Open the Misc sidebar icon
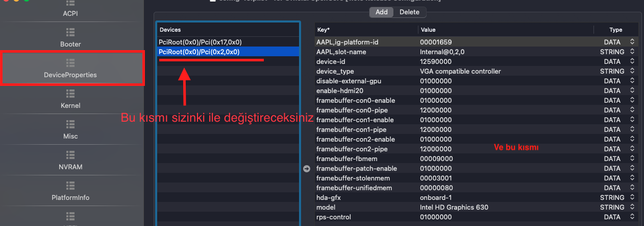644x226 pixels. point(70,124)
